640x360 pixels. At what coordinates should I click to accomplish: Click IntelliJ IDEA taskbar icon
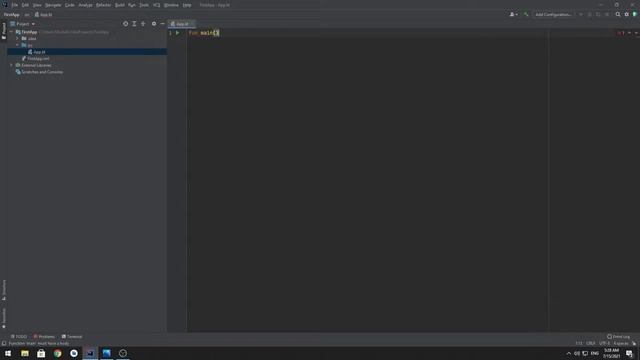point(90,353)
